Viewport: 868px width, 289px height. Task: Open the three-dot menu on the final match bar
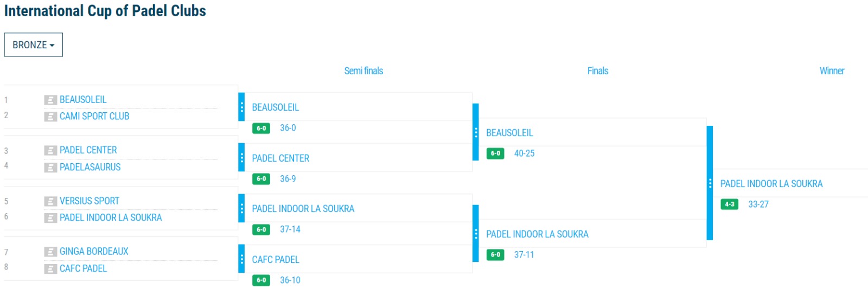point(710,183)
